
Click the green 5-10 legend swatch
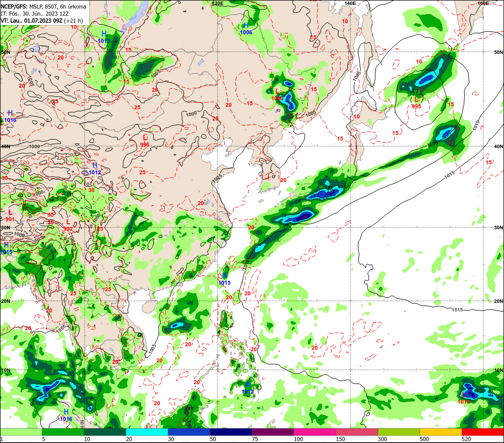63,432
